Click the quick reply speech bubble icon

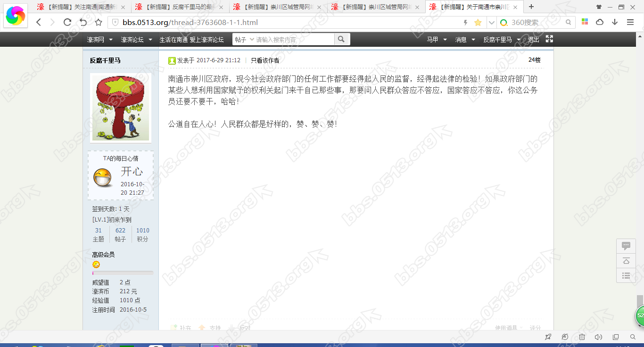pos(626,246)
